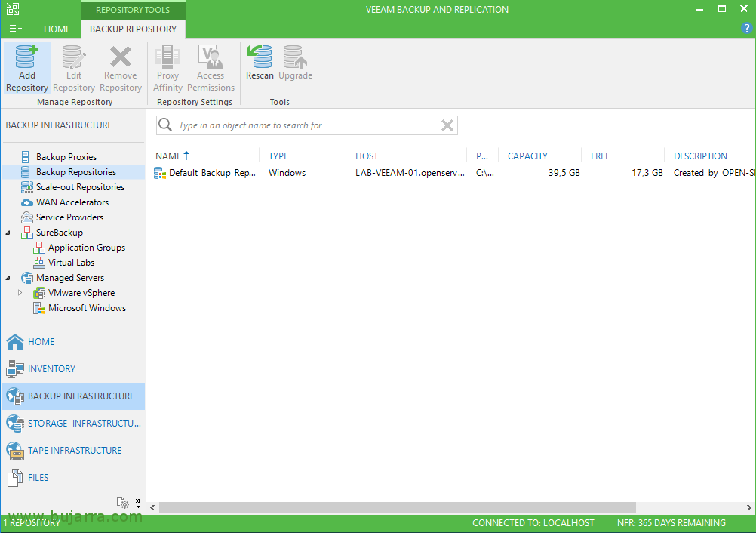Sort by the TYPE column header
The image size is (756, 533).
pyautogui.click(x=278, y=156)
